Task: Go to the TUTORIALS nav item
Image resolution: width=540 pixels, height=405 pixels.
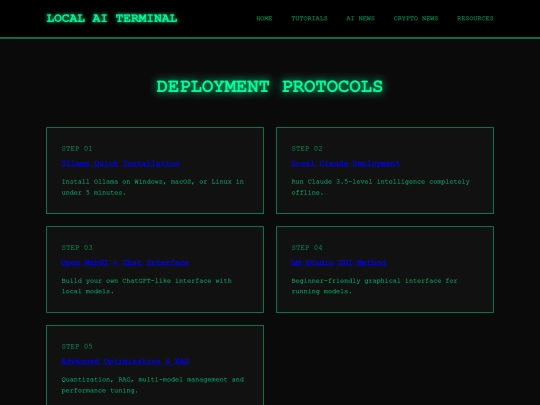Action: [x=309, y=18]
